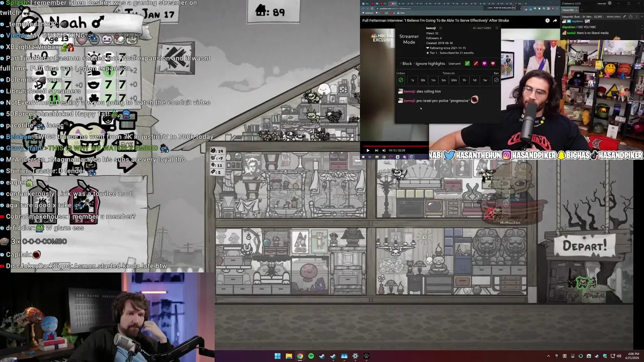Toggle the Block checkbox in the usercard

(406, 64)
